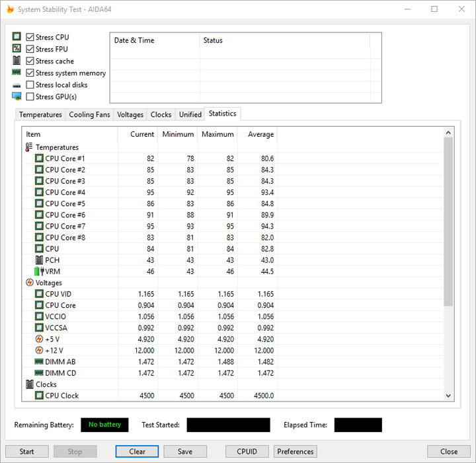Click the VRM power icon
The height and width of the screenshot is (463, 476).
[x=39, y=271]
